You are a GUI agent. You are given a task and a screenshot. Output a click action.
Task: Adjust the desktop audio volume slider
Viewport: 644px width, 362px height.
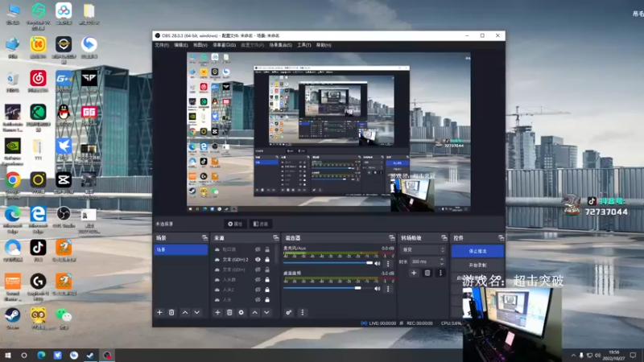click(x=328, y=288)
